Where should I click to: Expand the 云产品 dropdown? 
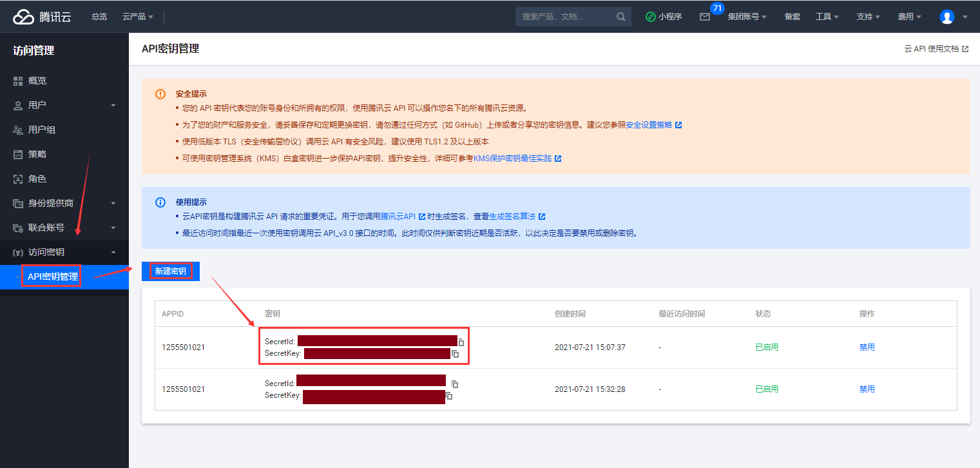click(x=137, y=17)
